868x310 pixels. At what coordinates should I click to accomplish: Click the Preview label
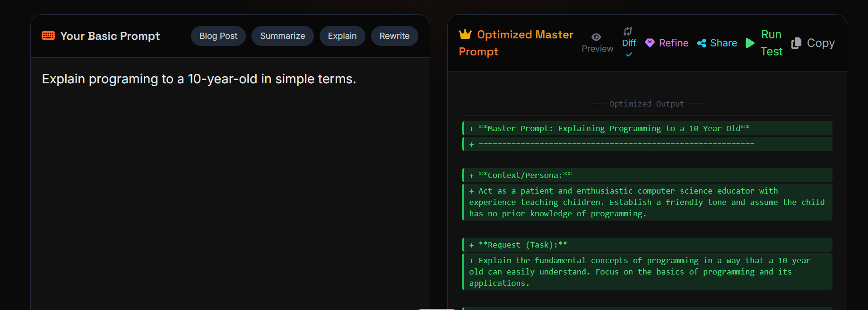(x=598, y=49)
